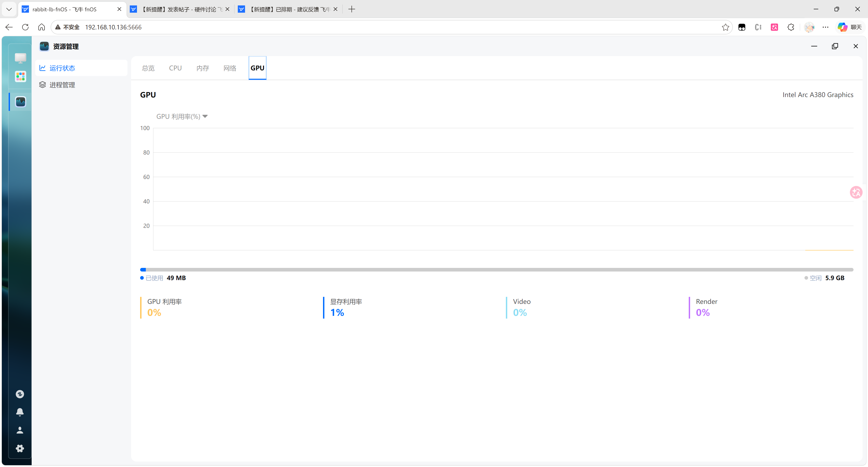Click the GPU memory usage bar
Viewport: 868px width, 467px height.
click(496, 270)
